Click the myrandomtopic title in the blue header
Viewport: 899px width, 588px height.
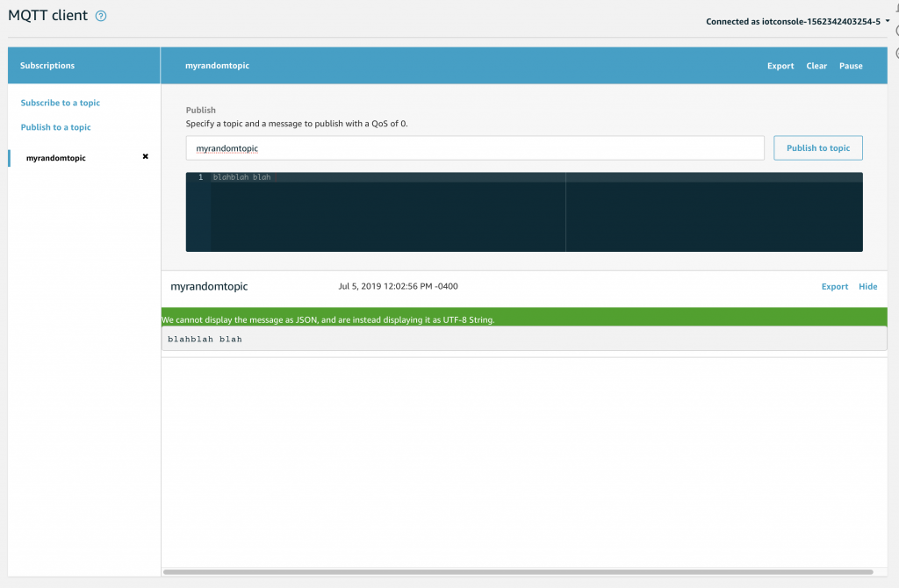[217, 65]
